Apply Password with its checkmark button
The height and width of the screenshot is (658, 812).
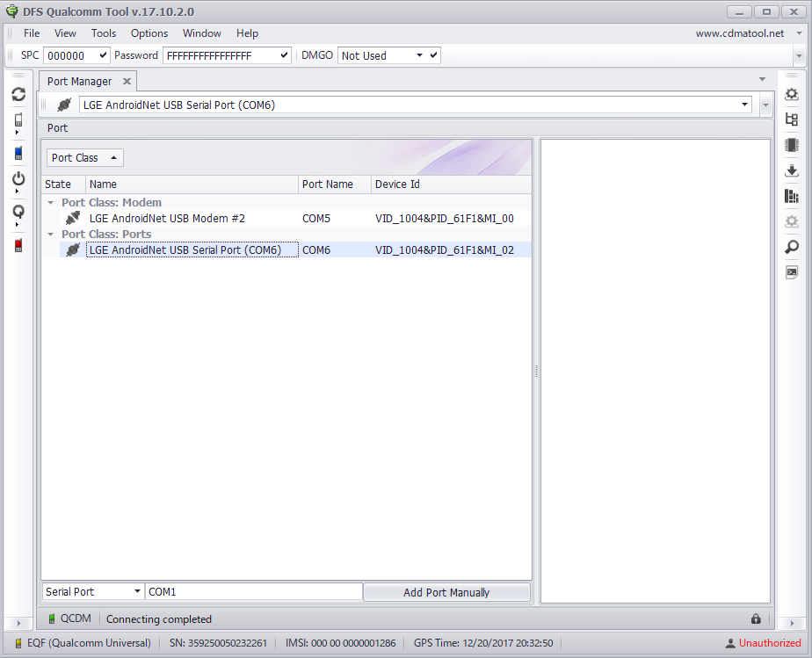tap(285, 54)
